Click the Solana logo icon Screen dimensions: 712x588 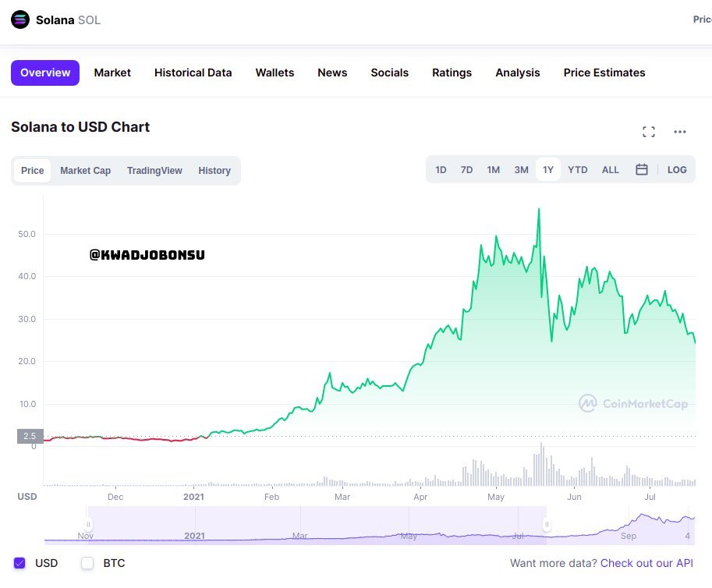[x=20, y=19]
